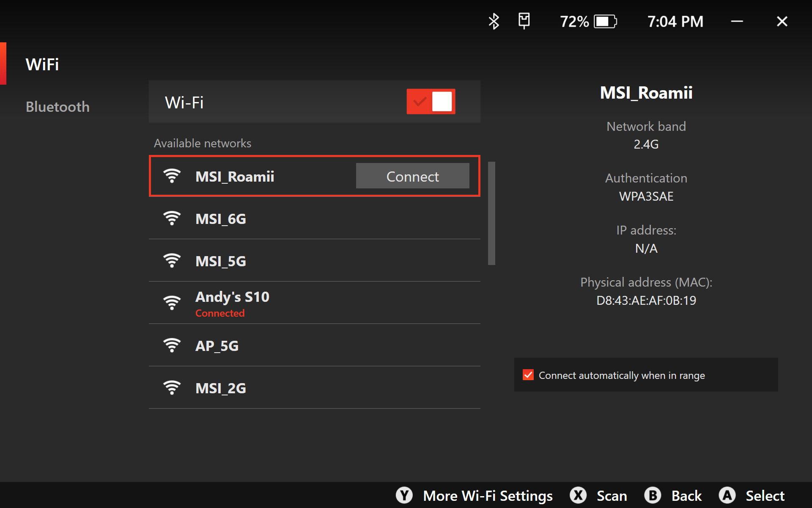Click the Bluetooth status icon in top bar

point(494,21)
